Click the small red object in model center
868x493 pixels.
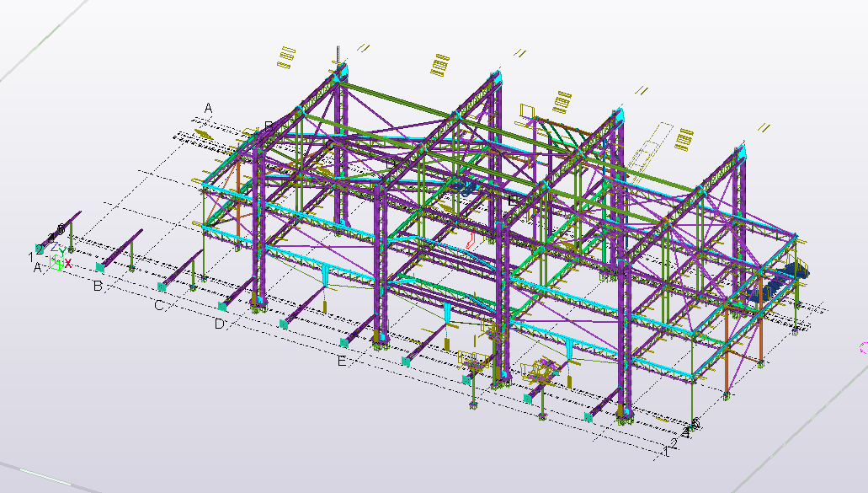471,241
